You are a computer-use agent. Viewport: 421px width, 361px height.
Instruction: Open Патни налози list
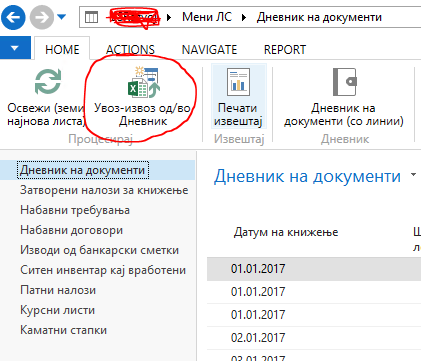click(58, 290)
